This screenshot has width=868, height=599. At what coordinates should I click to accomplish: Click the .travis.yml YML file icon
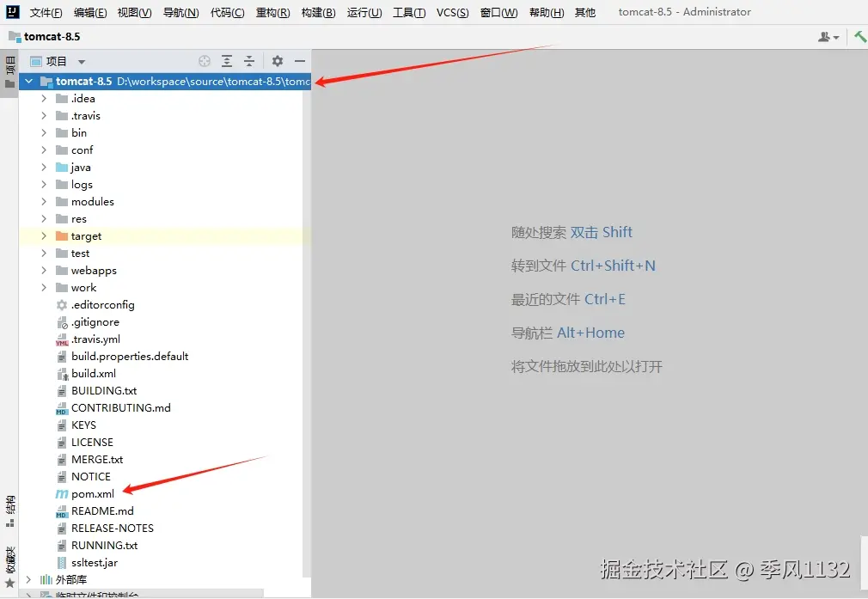[61, 339]
